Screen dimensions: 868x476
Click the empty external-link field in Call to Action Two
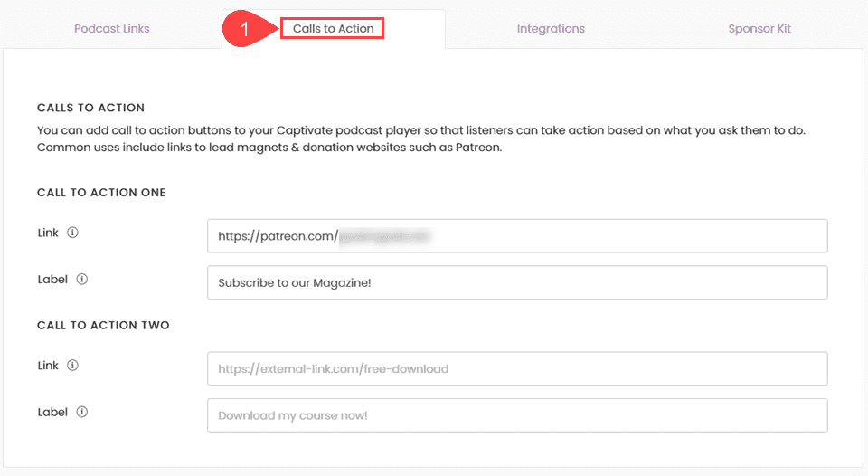(x=517, y=369)
